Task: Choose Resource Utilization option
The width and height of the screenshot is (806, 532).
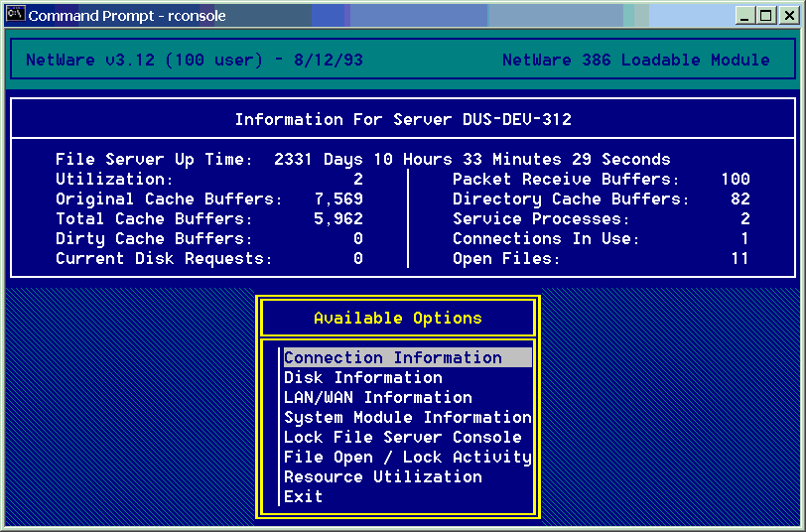Action: pos(383,476)
